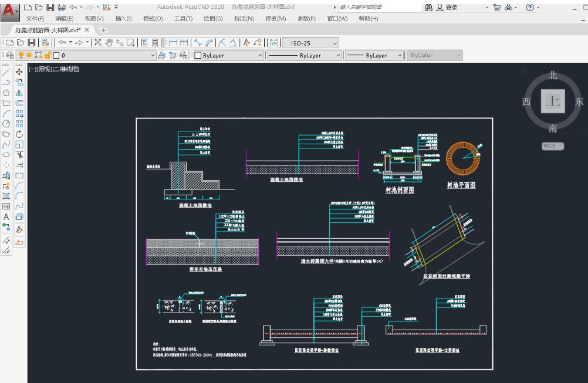Select the Line draw tool
Viewport: 588px width, 383px height.
coord(6,72)
